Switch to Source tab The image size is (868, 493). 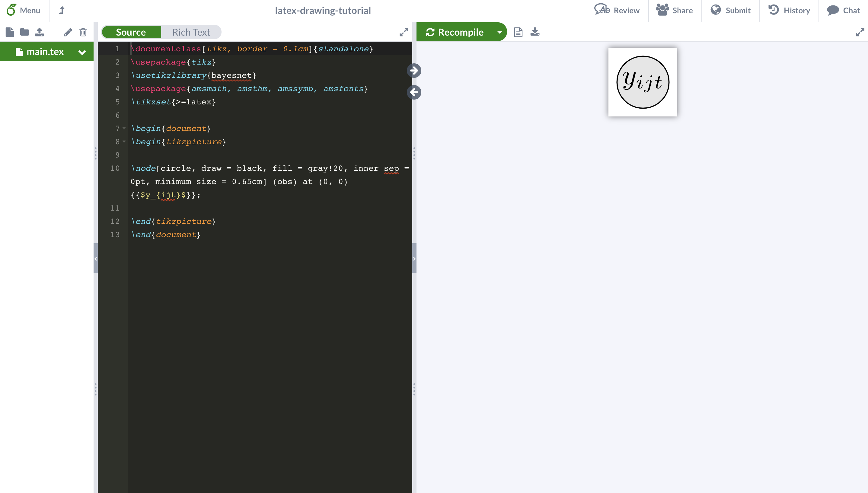131,32
